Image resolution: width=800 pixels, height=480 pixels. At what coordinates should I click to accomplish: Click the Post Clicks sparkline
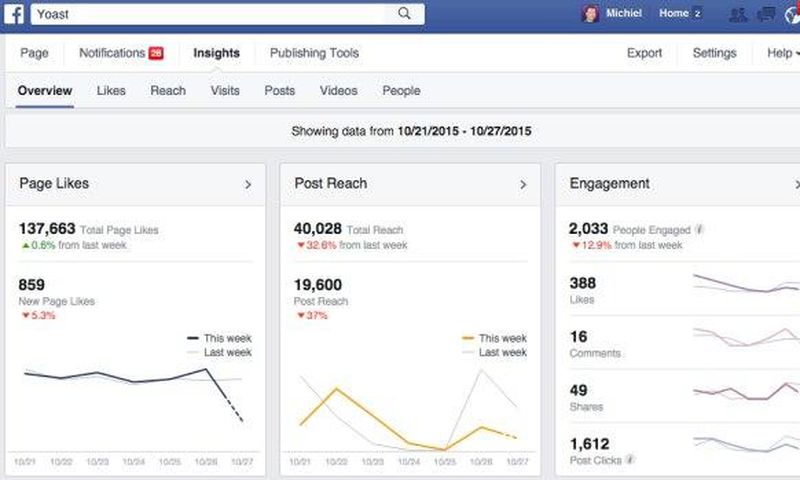tap(746, 444)
